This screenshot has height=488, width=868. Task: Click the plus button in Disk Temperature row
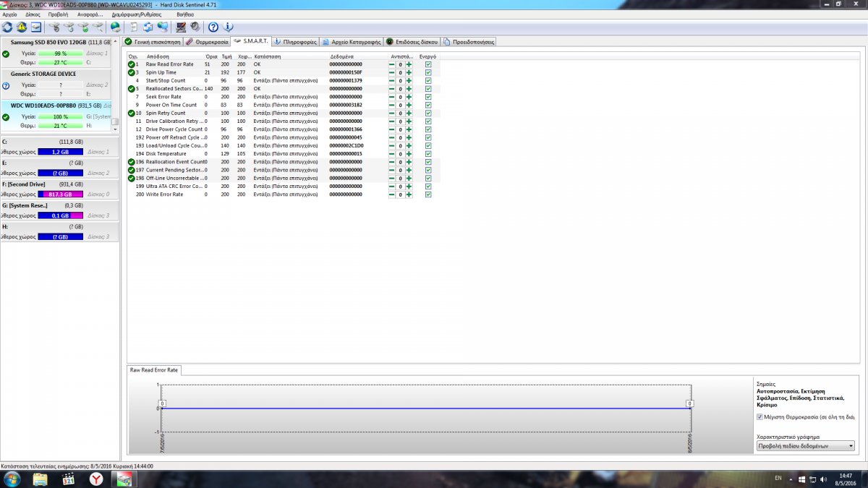coord(409,154)
